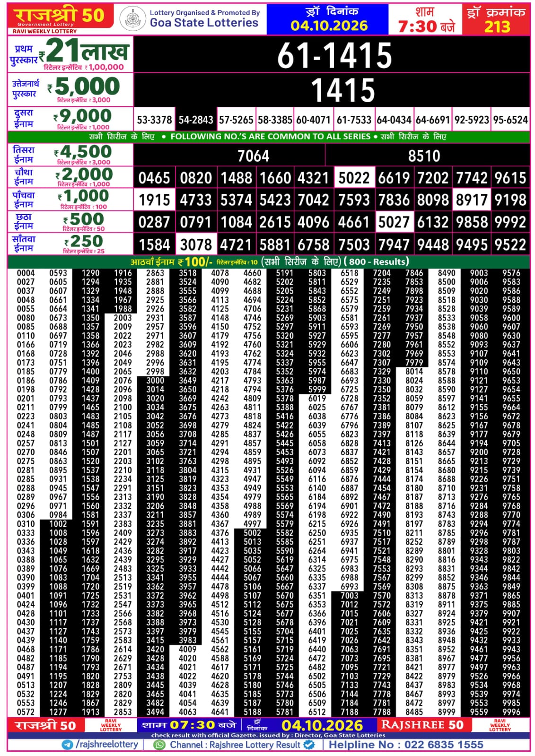
Task: Click seventh prize number 3078
Action: tap(196, 245)
